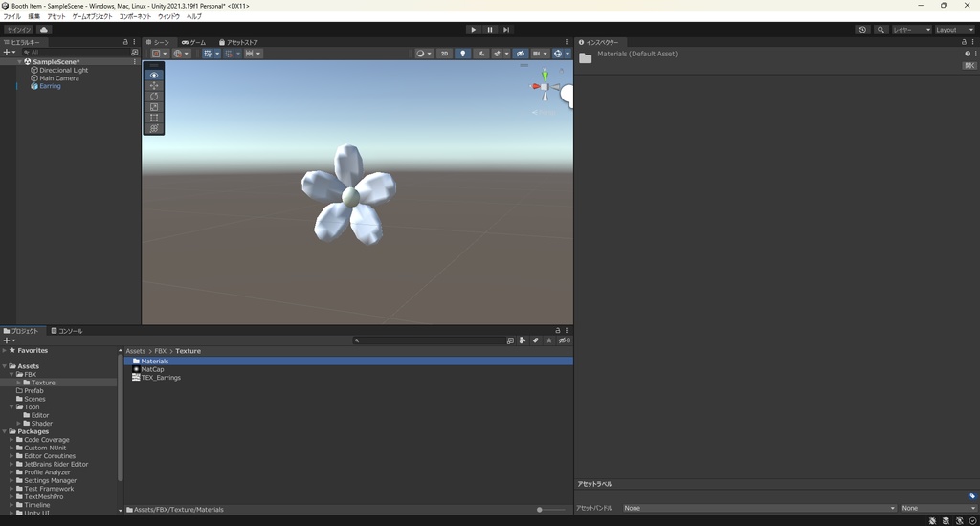Open the Scenes folder in Project tree
The width and height of the screenshot is (980, 526).
click(x=34, y=399)
